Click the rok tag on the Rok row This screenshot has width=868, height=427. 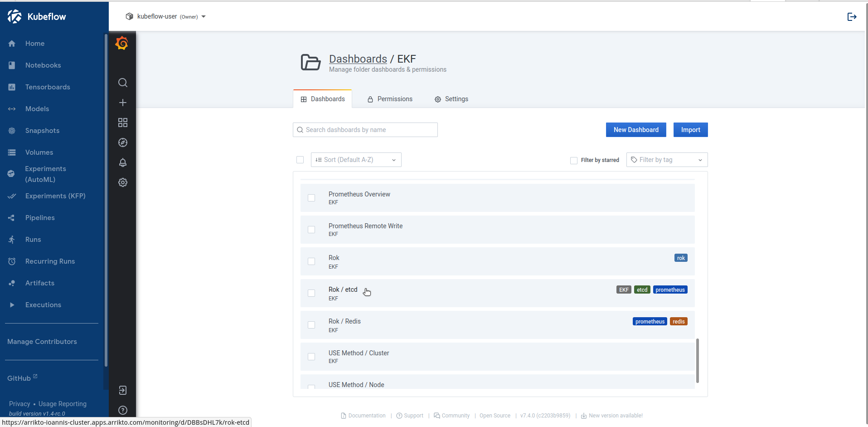(681, 258)
